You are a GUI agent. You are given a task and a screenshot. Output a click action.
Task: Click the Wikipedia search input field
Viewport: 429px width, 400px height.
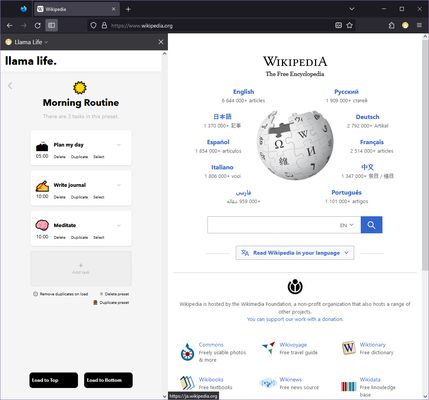point(272,225)
